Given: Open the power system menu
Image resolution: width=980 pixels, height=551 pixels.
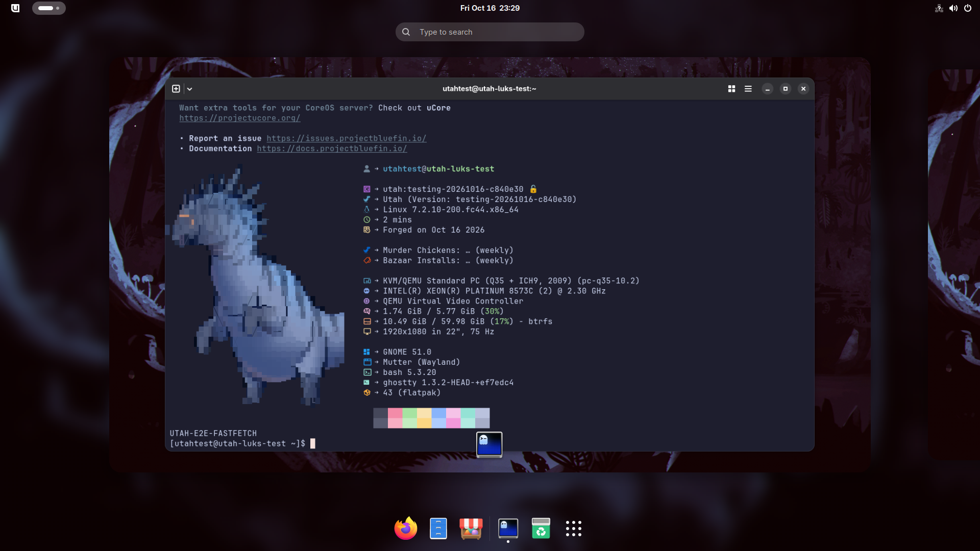Looking at the screenshot, I should 968,8.
